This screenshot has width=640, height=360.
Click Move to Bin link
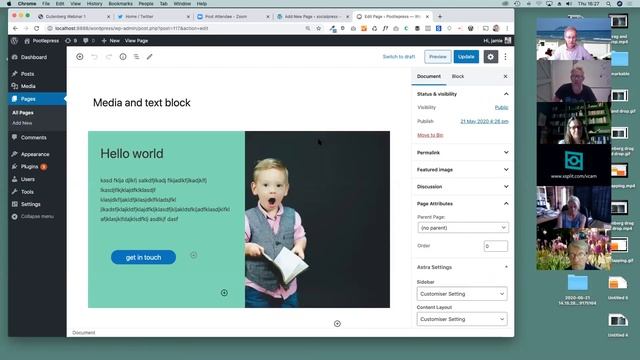point(430,135)
